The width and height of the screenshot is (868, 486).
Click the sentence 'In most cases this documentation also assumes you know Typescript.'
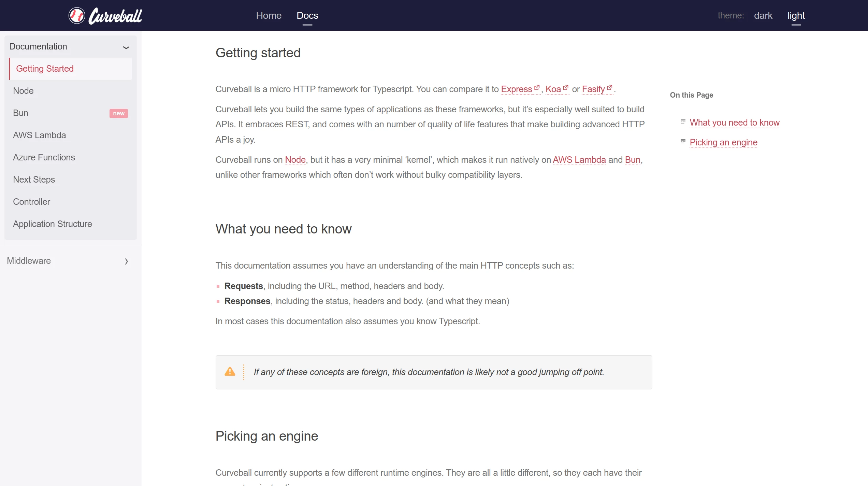tap(348, 321)
